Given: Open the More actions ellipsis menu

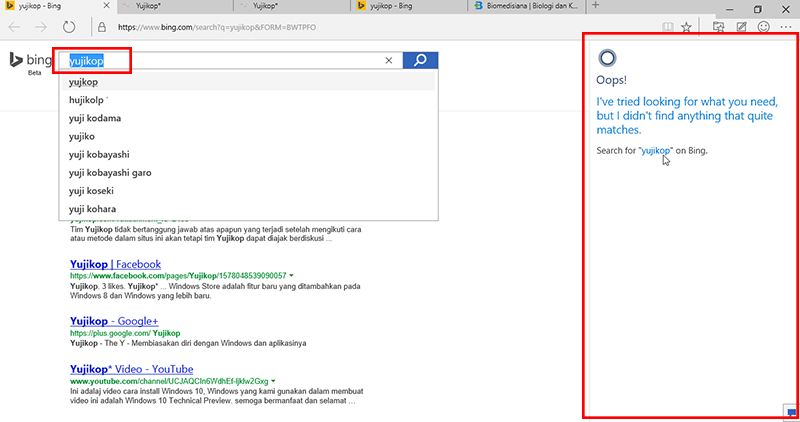Looking at the screenshot, I should 786,27.
